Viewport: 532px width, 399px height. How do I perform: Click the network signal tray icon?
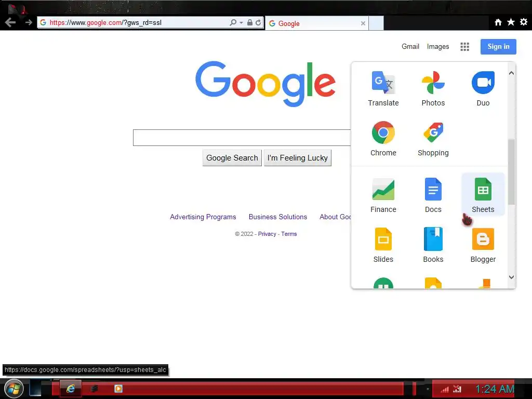tap(445, 389)
